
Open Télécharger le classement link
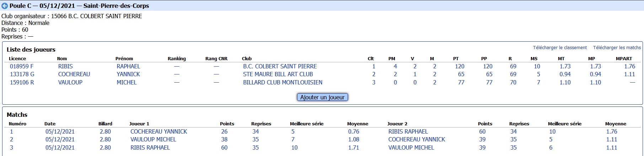tap(560, 48)
